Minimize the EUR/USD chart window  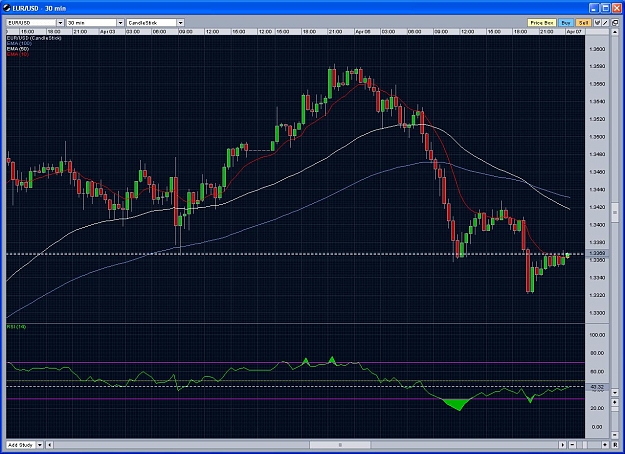pos(594,8)
